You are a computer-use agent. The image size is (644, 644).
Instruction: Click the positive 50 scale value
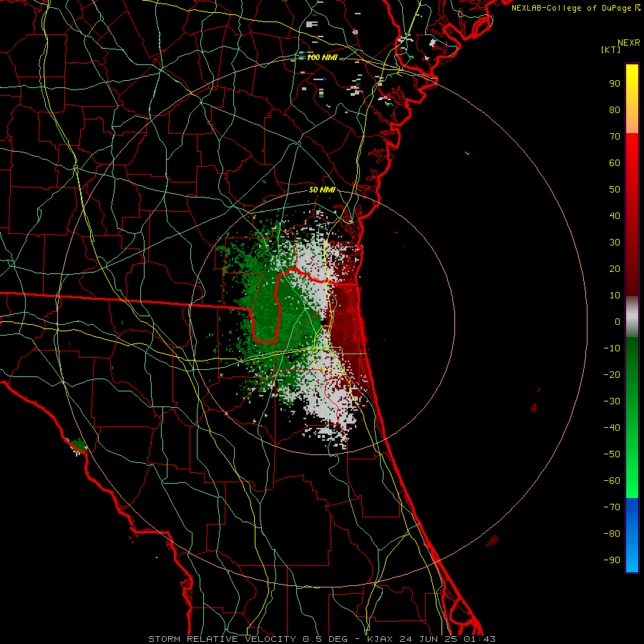click(615, 190)
